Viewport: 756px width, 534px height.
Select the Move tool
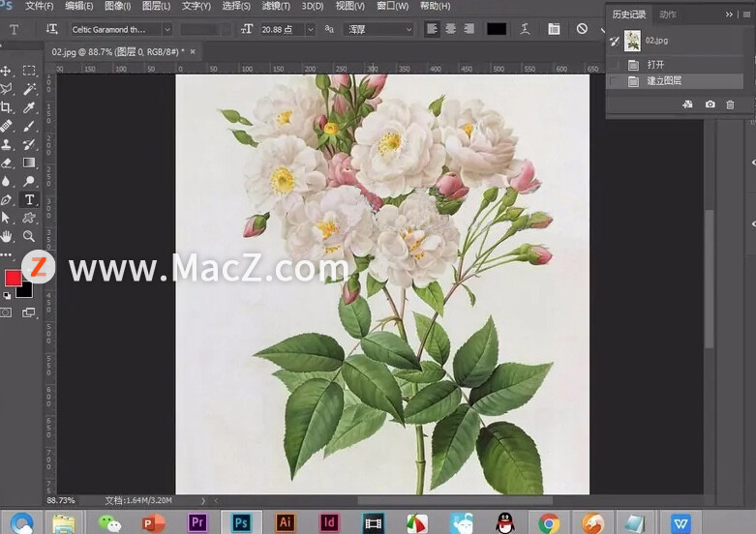pos(6,71)
